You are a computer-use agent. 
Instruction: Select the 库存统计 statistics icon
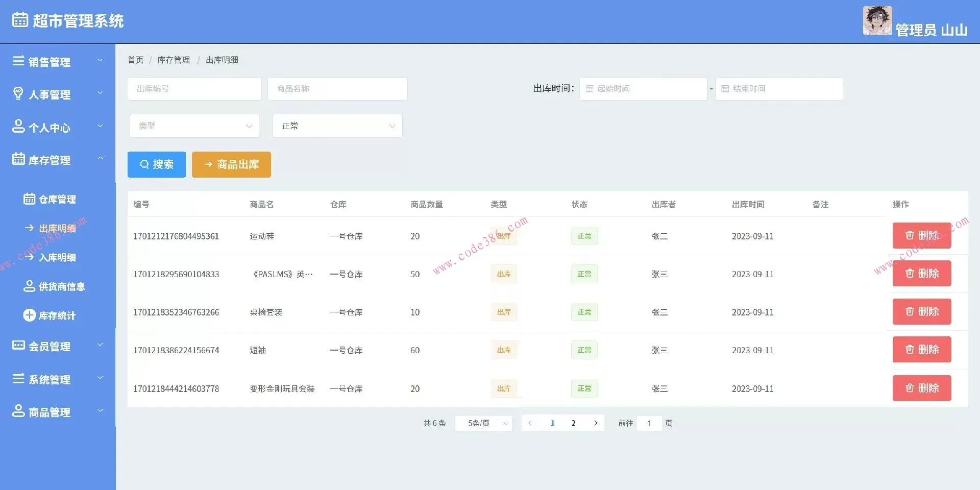29,315
